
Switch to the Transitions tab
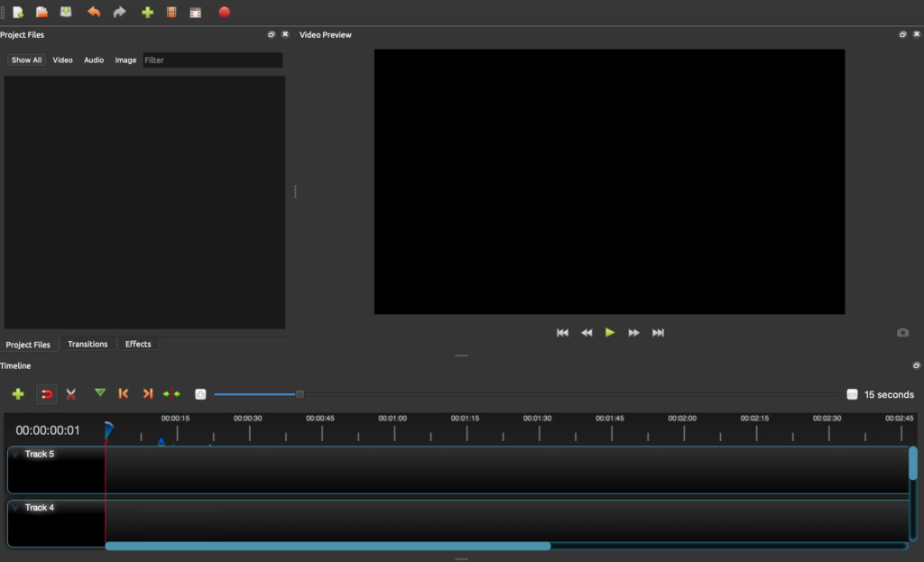pos(88,344)
